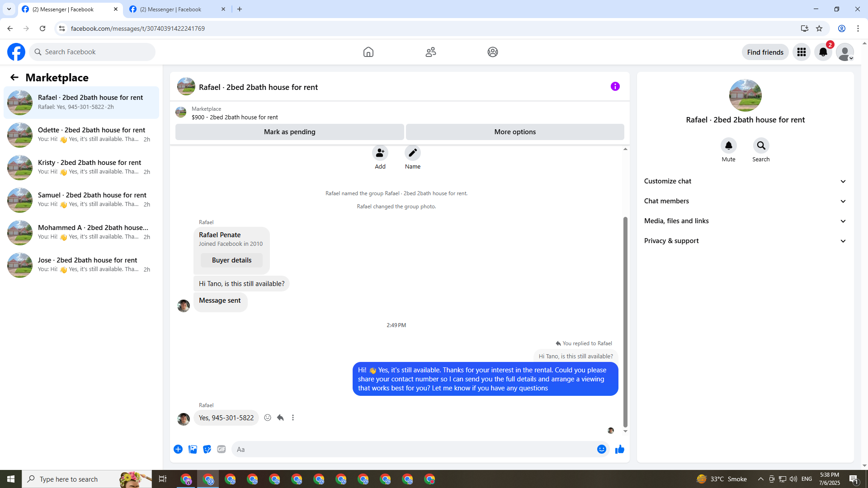This screenshot has width=868, height=488.
Task: Select Rafael's house for rent conversation
Action: [81, 103]
